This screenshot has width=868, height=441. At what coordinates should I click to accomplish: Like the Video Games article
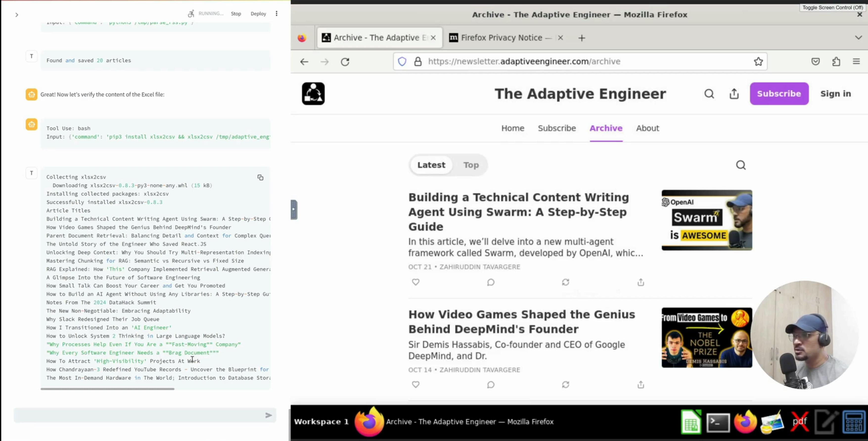tap(415, 384)
